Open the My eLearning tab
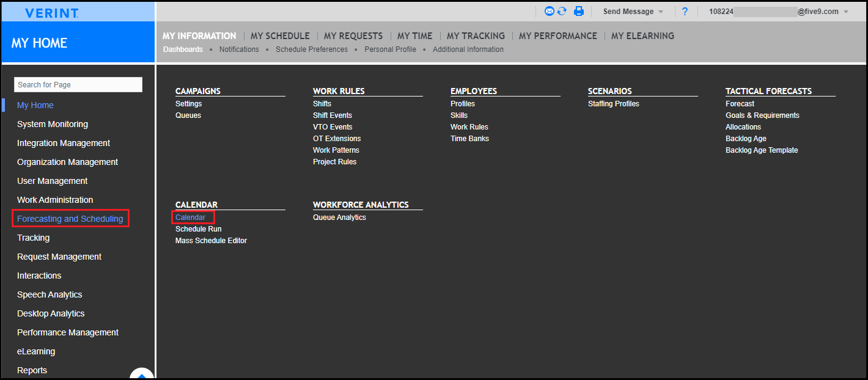 (642, 36)
